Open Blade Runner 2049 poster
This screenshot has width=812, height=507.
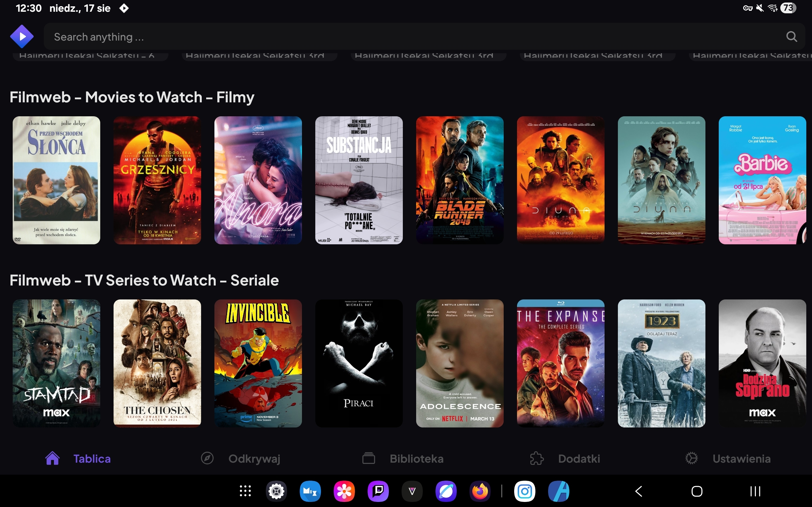[460, 180]
